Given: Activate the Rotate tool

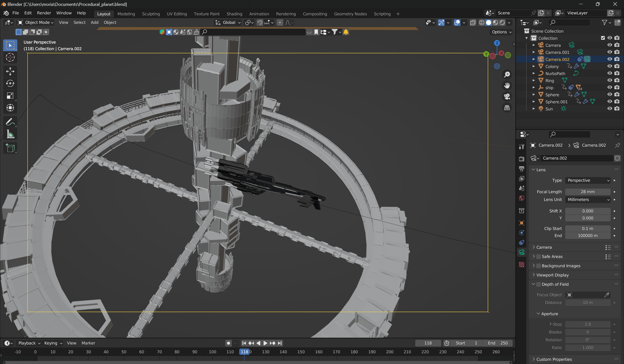Looking at the screenshot, I should [10, 83].
